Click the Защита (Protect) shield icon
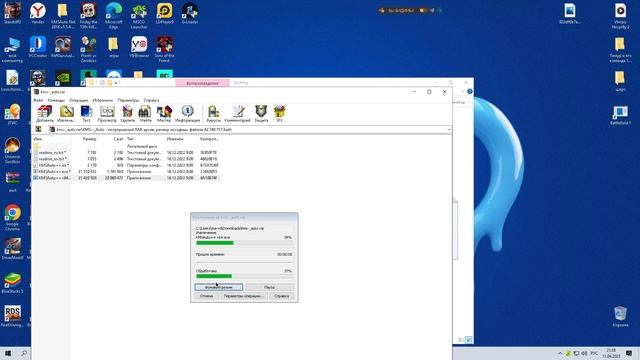 point(261,113)
